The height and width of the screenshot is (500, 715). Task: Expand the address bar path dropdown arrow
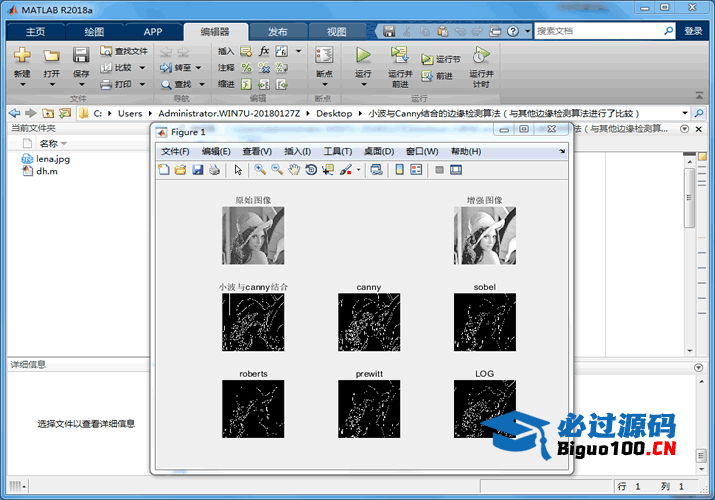[685, 113]
